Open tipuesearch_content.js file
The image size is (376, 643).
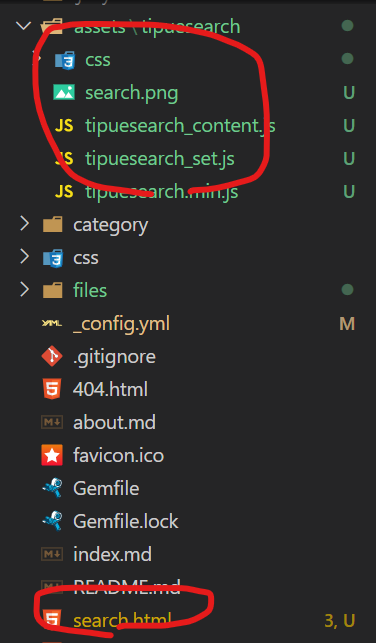click(180, 125)
